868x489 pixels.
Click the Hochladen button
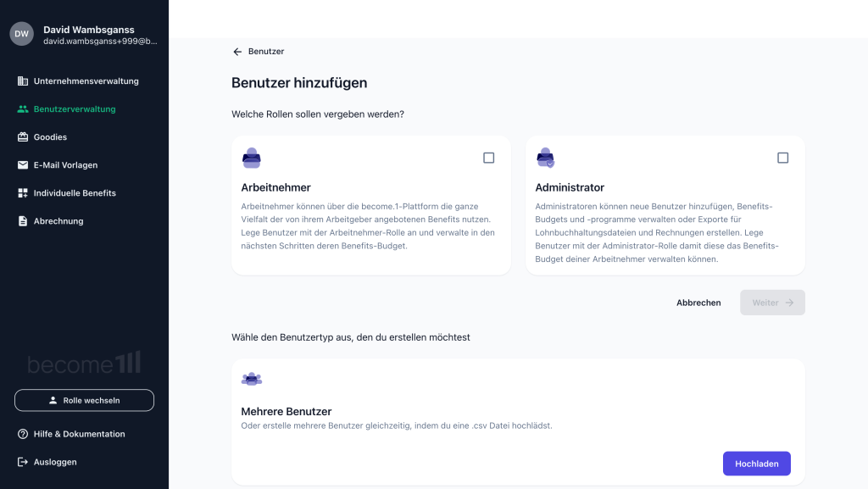[x=757, y=464]
